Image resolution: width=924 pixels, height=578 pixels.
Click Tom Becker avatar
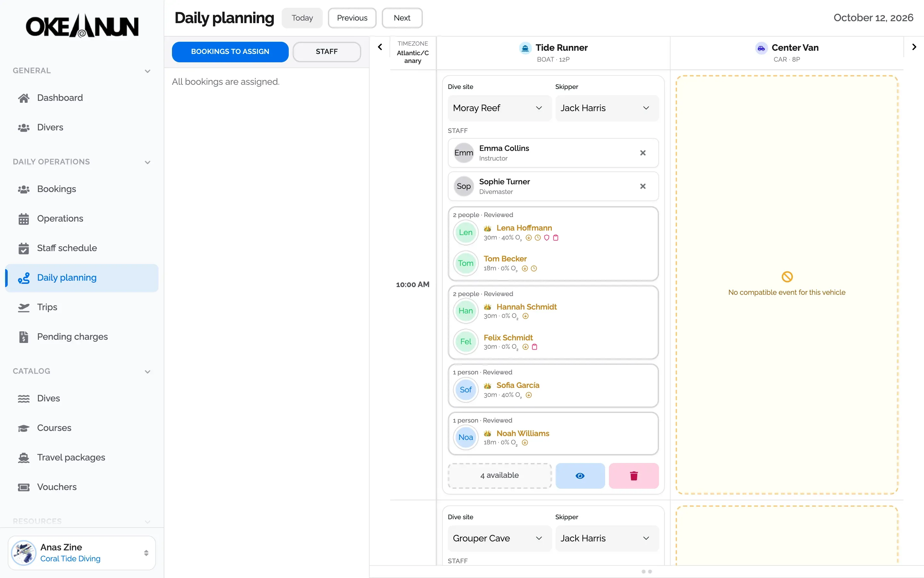point(466,263)
